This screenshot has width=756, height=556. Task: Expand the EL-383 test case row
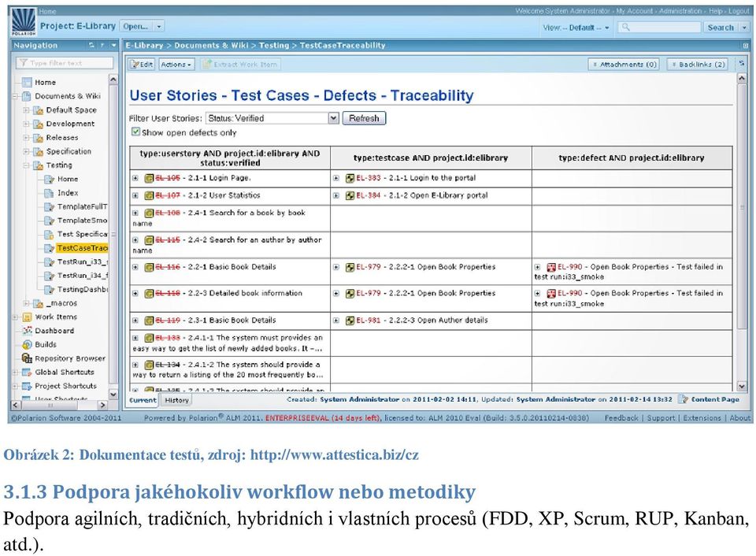[x=336, y=178]
